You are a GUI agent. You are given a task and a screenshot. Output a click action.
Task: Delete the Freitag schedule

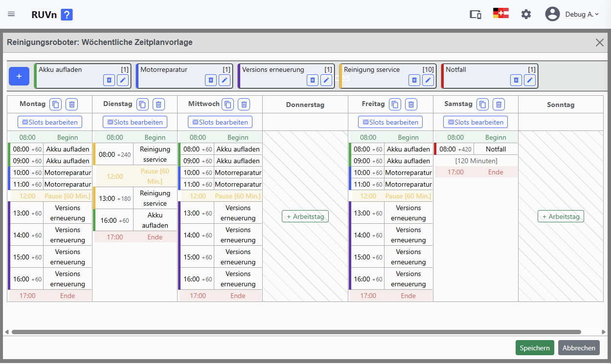pyautogui.click(x=411, y=104)
